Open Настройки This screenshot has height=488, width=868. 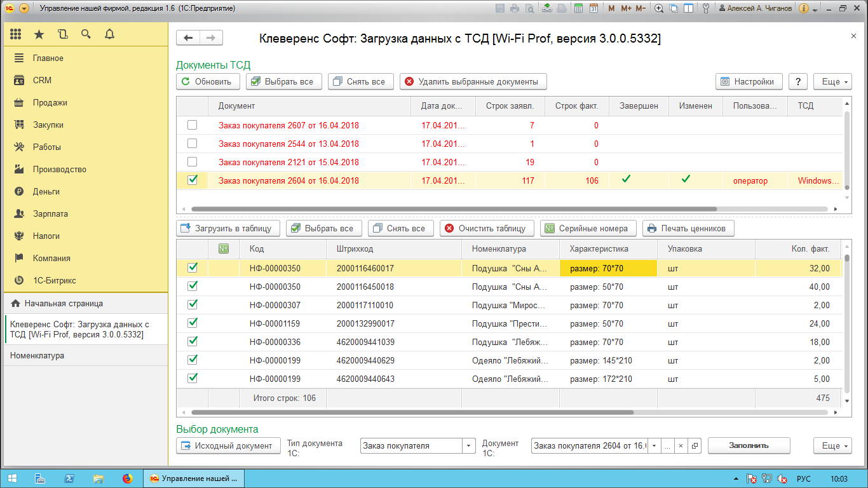click(749, 81)
